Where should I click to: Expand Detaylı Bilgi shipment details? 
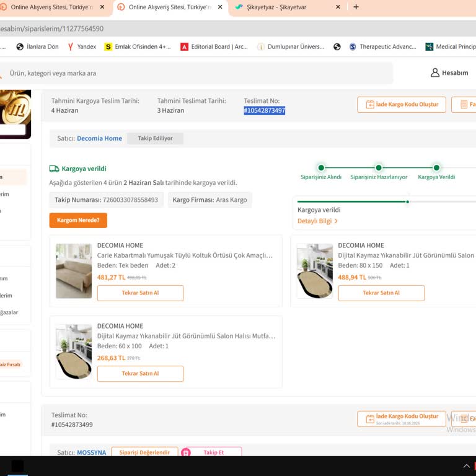(317, 221)
